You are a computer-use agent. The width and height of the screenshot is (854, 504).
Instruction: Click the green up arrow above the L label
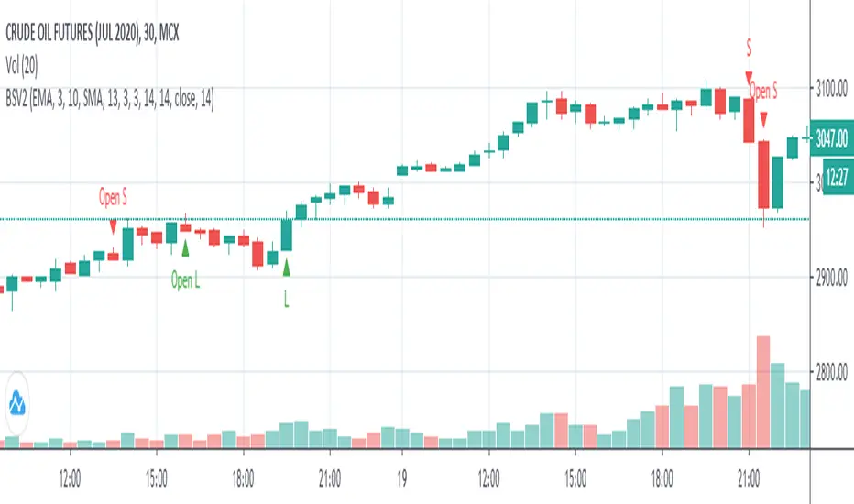pyautogui.click(x=287, y=268)
